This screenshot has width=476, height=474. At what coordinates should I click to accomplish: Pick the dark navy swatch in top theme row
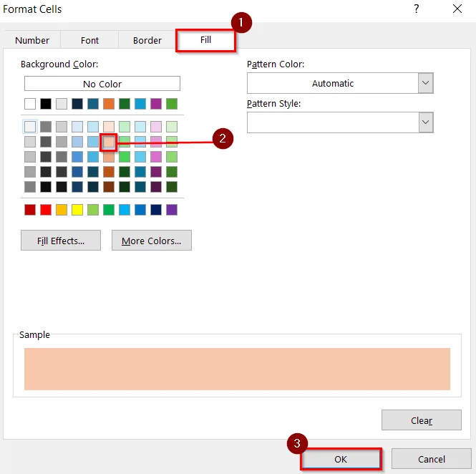coord(77,104)
